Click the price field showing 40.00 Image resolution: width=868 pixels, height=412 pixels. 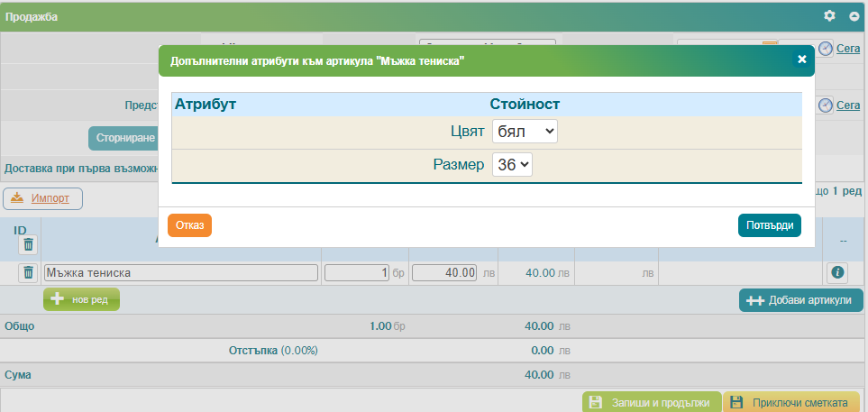point(444,272)
